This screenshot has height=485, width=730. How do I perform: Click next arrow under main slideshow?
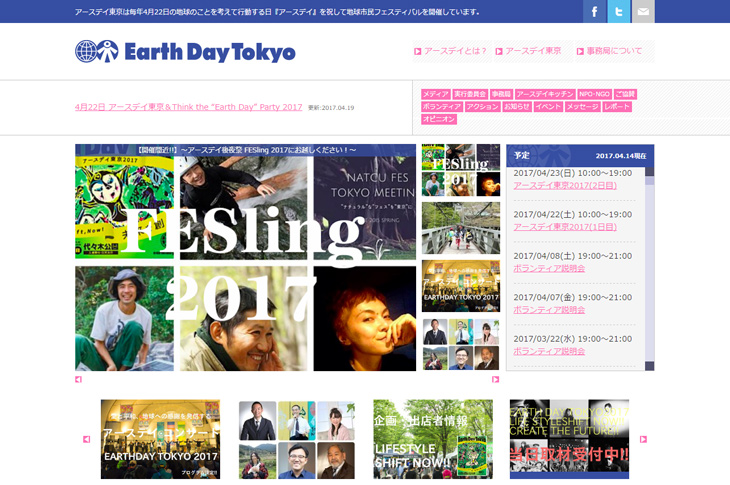click(x=495, y=379)
